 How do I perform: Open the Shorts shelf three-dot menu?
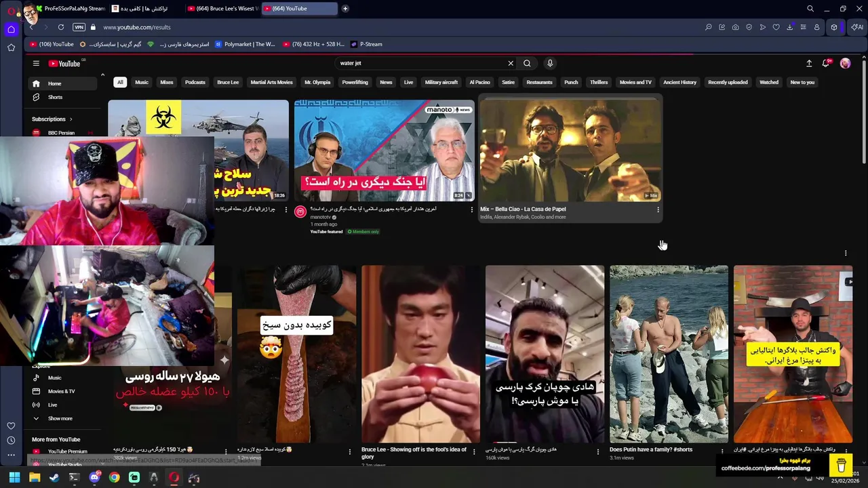coord(846,253)
